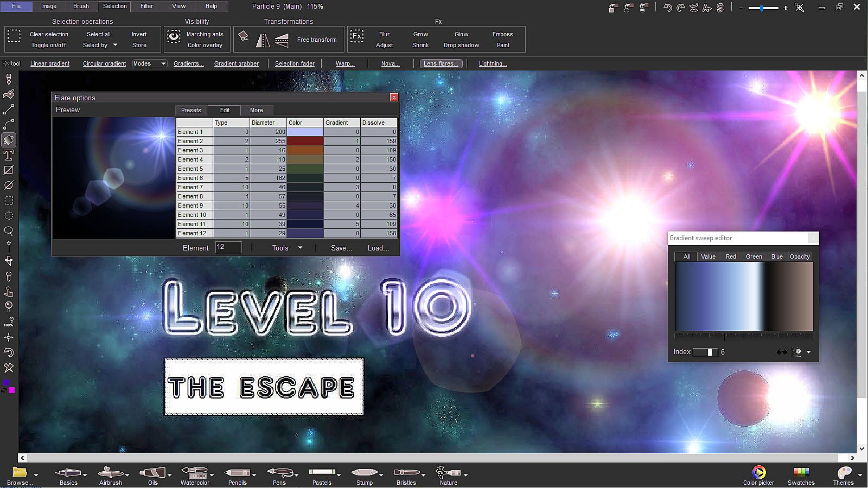868x488 pixels.
Task: Open the Lightning... effect link
Action: click(493, 63)
